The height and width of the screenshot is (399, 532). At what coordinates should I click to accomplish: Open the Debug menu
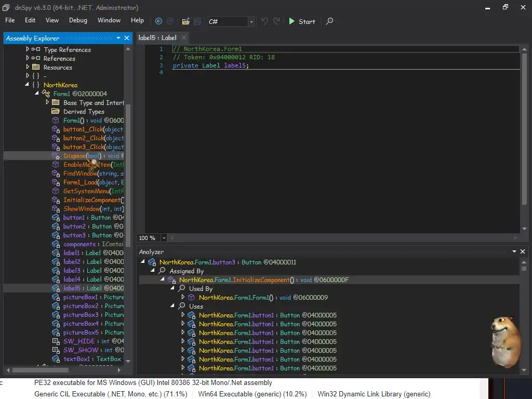point(78,20)
